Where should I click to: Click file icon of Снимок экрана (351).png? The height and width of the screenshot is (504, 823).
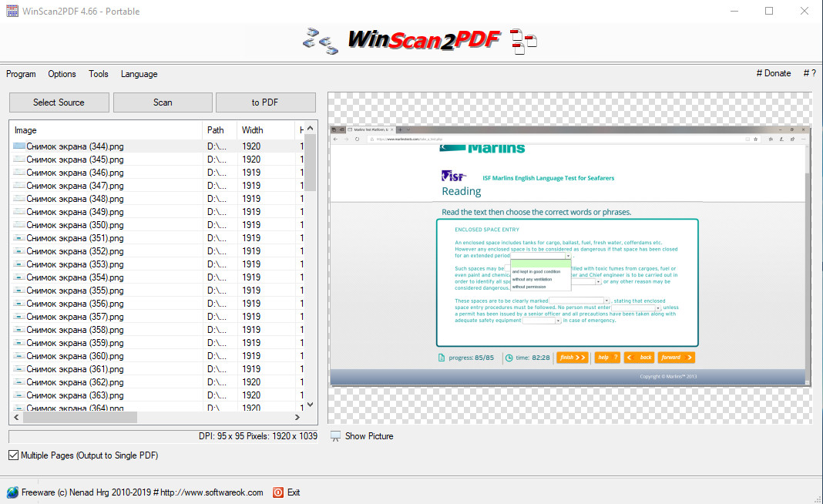(x=19, y=238)
